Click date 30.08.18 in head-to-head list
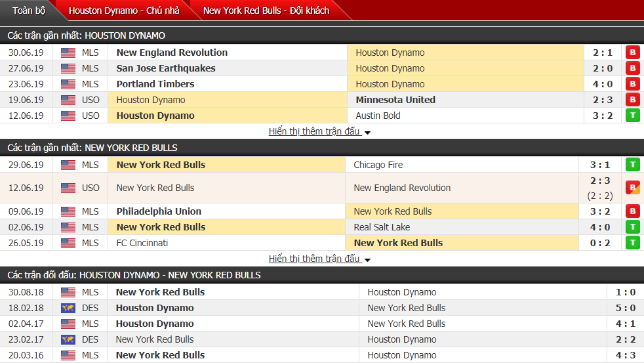Viewport: 644px width, 363px height. (26, 292)
